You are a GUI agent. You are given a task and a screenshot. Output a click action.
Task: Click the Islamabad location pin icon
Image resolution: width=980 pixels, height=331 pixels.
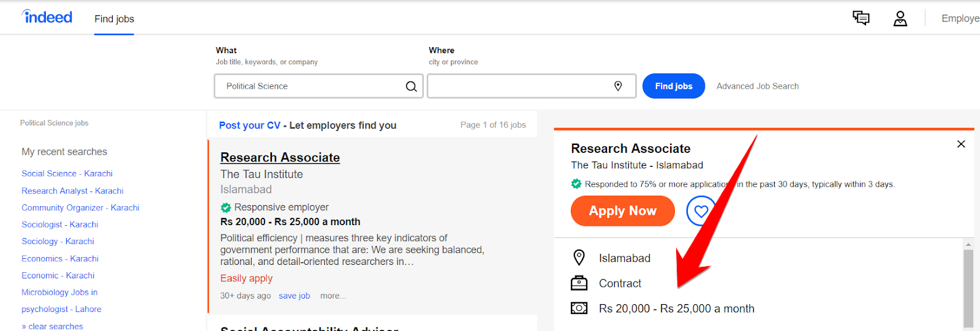579,258
